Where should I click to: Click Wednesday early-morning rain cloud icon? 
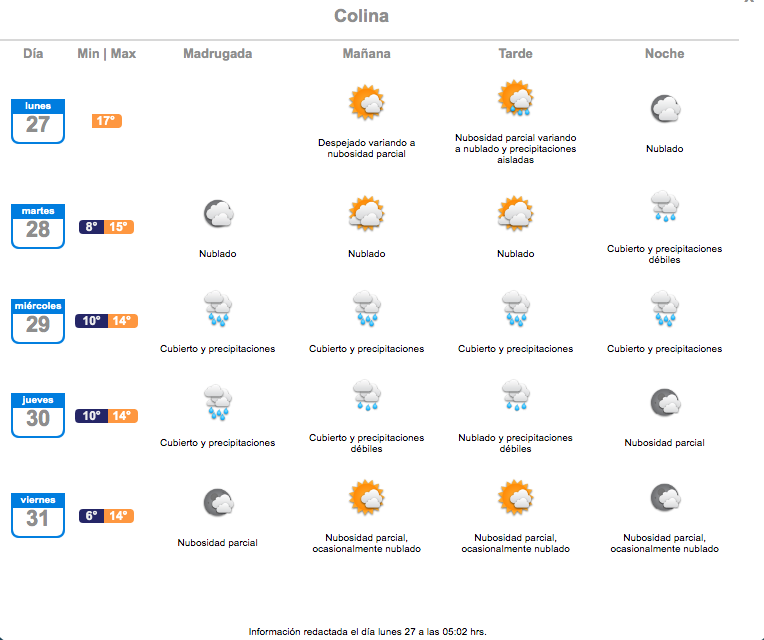218,308
